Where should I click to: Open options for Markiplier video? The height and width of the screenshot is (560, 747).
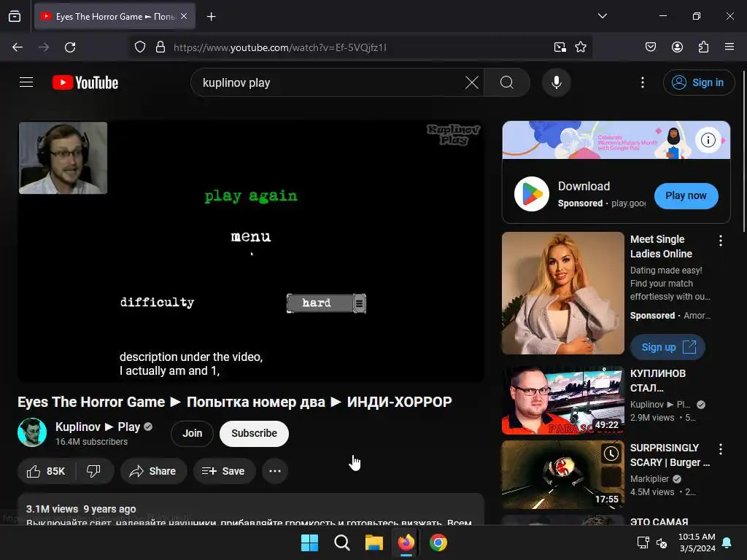point(720,449)
